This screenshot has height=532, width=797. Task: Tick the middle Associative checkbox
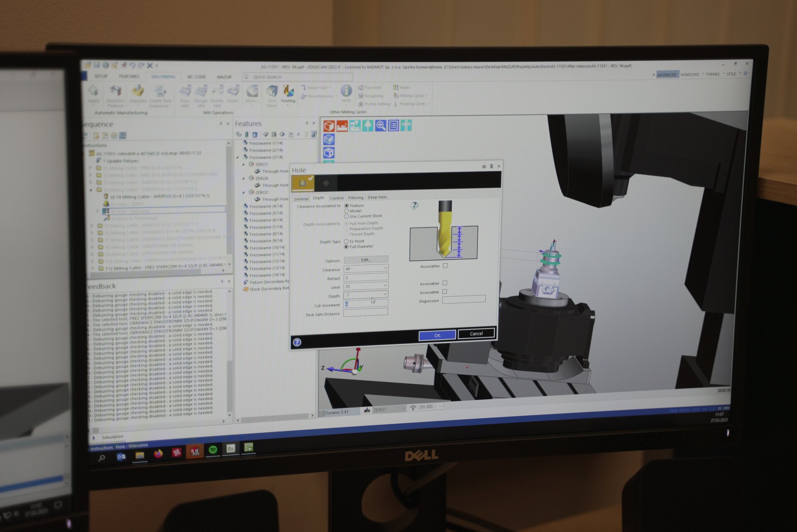445,283
